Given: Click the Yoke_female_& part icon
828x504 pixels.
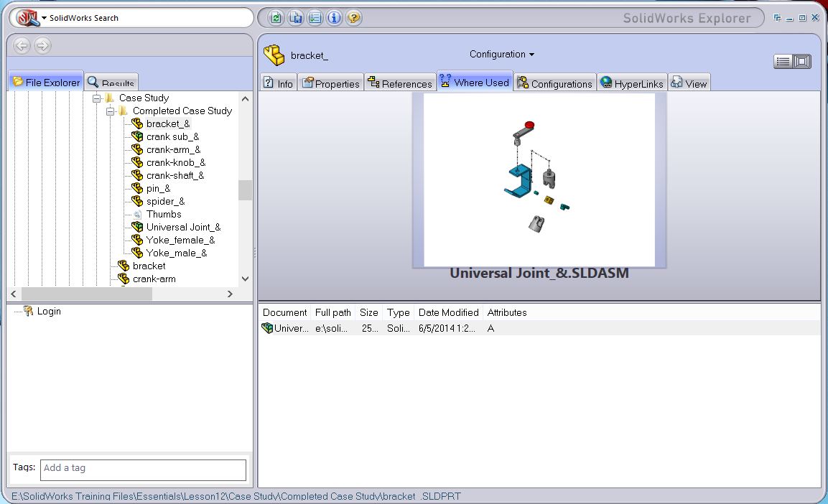Looking at the screenshot, I should pyautogui.click(x=137, y=240).
